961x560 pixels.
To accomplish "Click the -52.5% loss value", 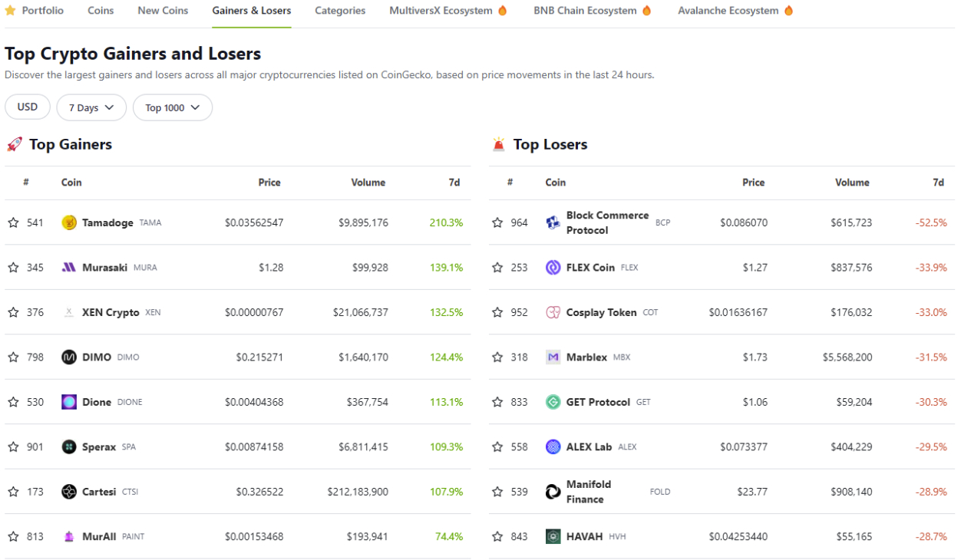I will (x=931, y=222).
